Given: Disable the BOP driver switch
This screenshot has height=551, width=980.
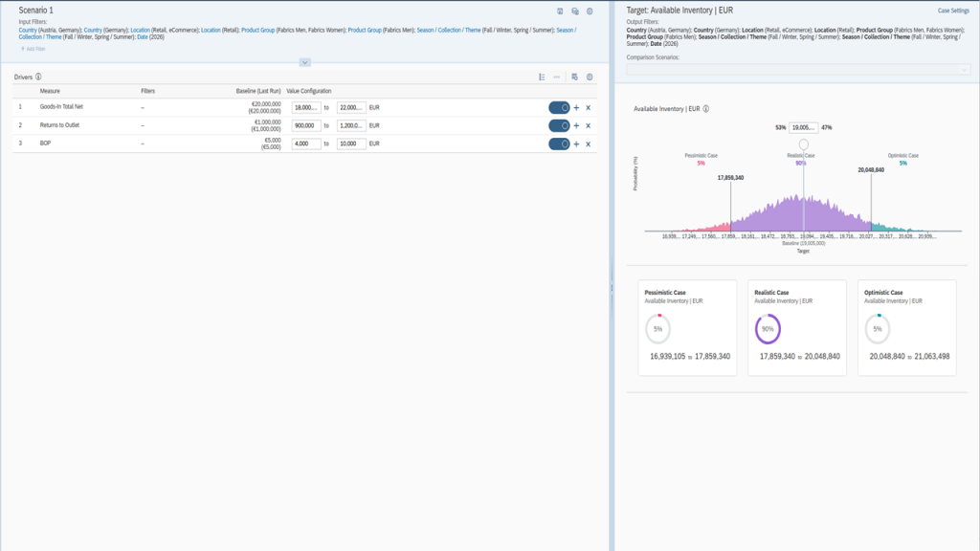Looking at the screenshot, I should (559, 143).
